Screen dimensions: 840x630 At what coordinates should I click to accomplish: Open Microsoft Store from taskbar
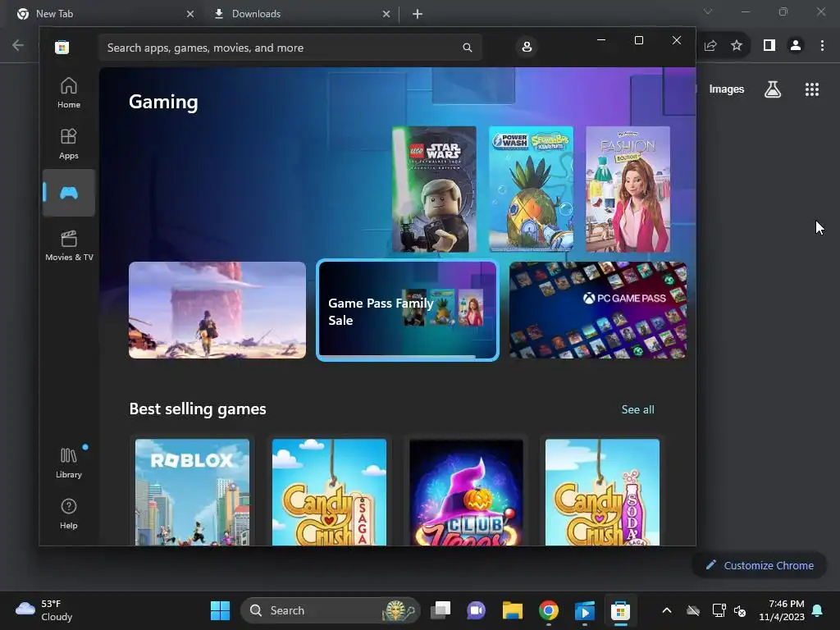(620, 610)
